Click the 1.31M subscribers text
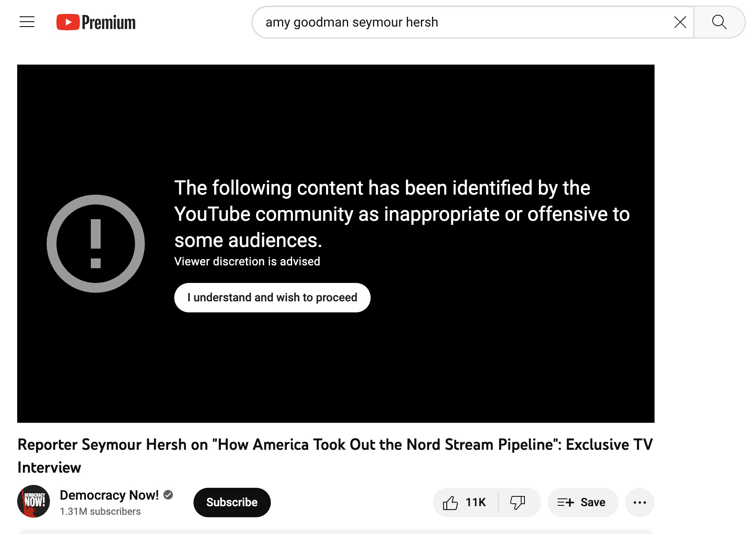Screen dimensions: 756x534 point(100,512)
